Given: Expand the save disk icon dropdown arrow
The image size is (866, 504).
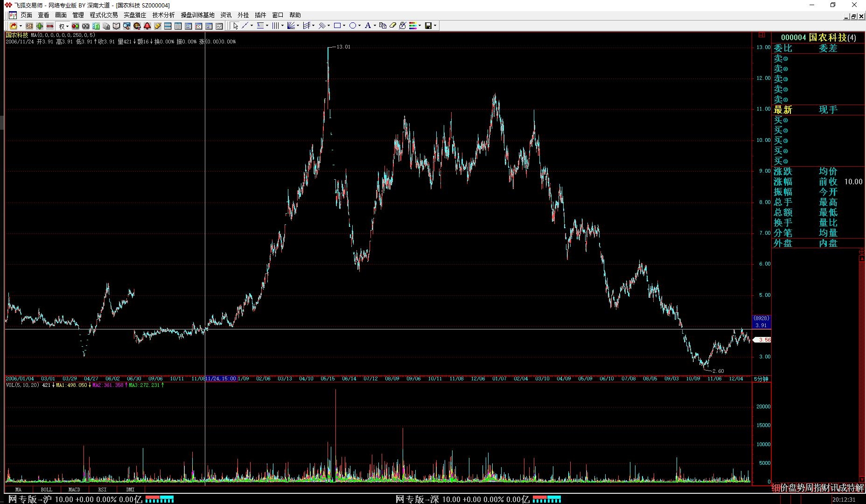Looking at the screenshot, I should pyautogui.click(x=435, y=26).
